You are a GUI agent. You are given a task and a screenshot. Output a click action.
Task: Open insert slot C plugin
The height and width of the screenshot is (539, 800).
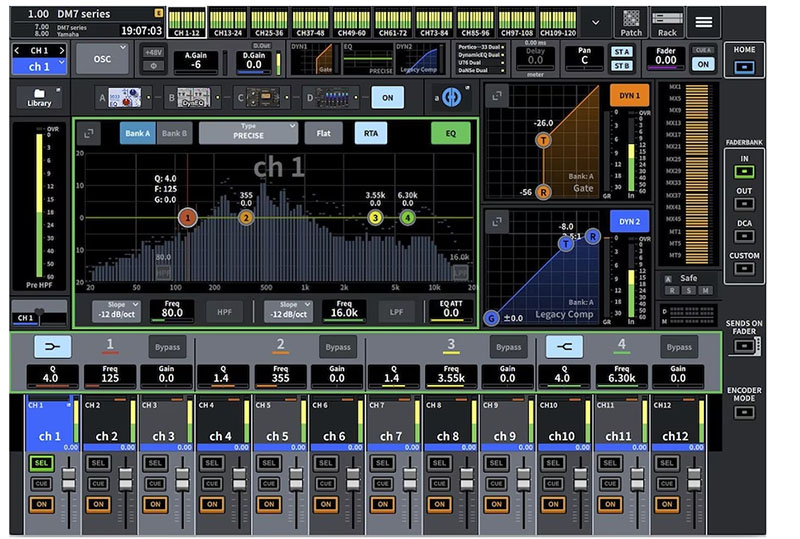262,97
